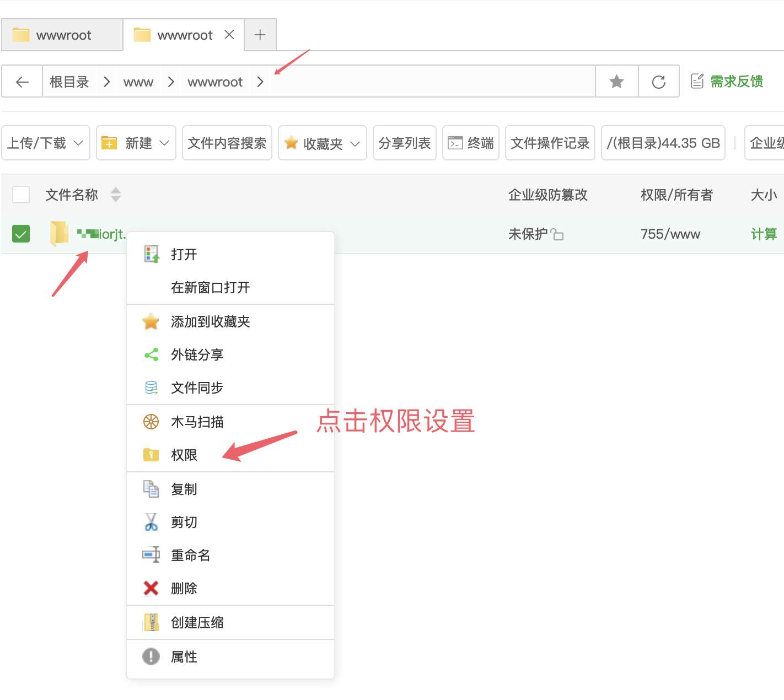
Task: Refresh the file list
Action: [658, 82]
